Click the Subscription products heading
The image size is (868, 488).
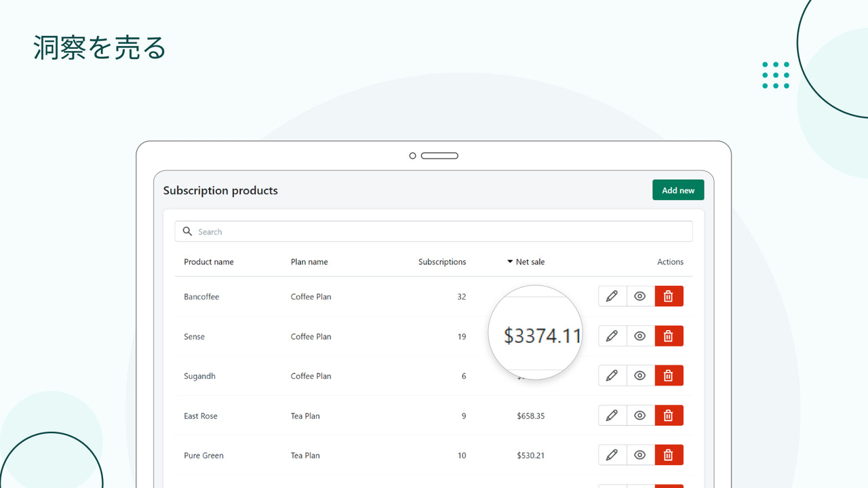(x=220, y=190)
